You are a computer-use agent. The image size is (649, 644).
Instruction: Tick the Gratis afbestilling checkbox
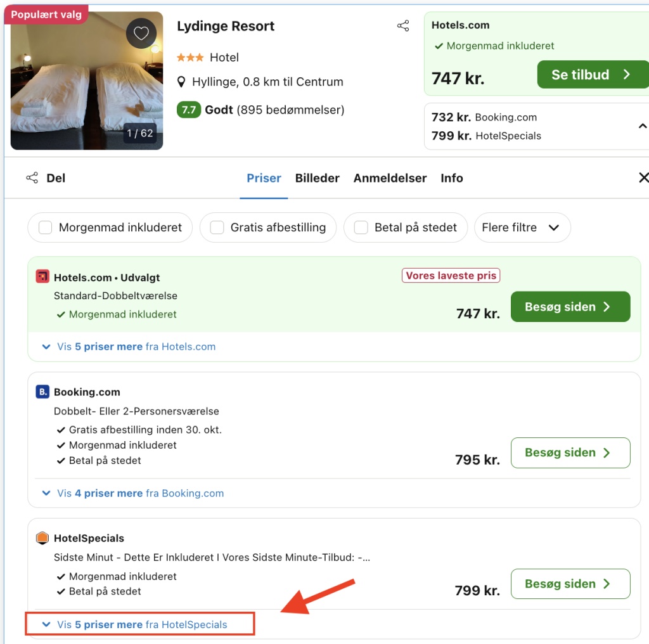[217, 228]
